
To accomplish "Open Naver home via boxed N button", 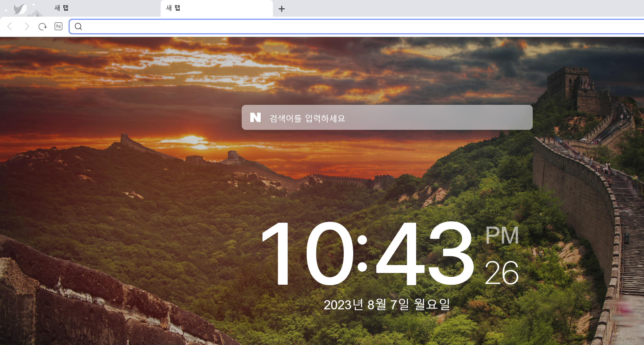I will click(x=58, y=26).
